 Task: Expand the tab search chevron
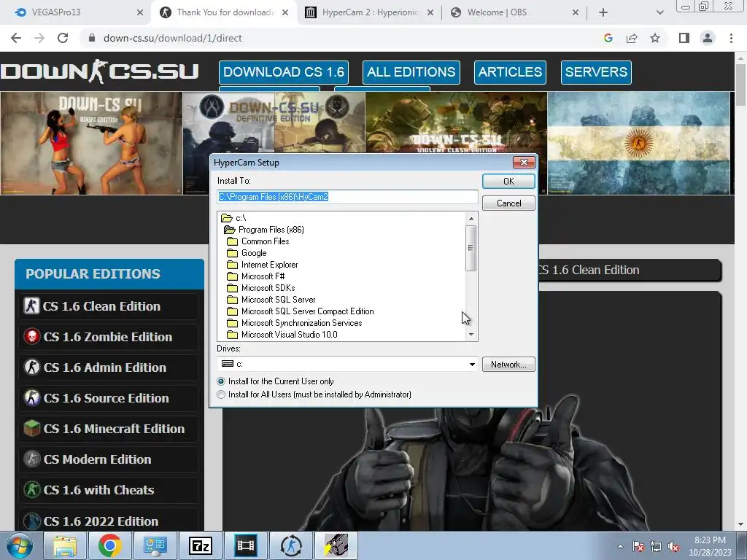pyautogui.click(x=659, y=12)
